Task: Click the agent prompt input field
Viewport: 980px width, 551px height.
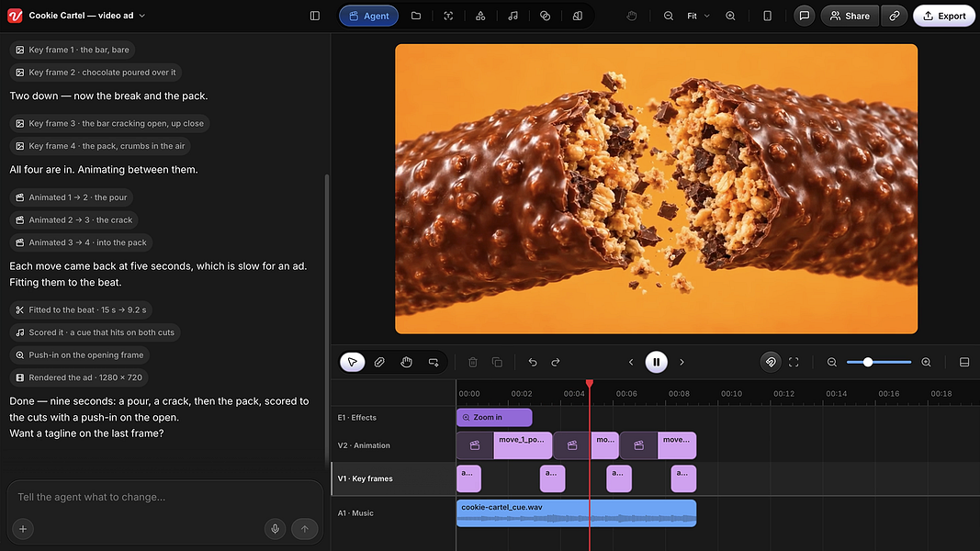Action: tap(165, 497)
